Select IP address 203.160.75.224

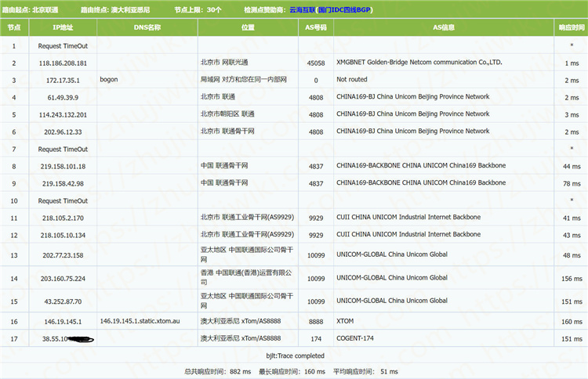coord(63,279)
